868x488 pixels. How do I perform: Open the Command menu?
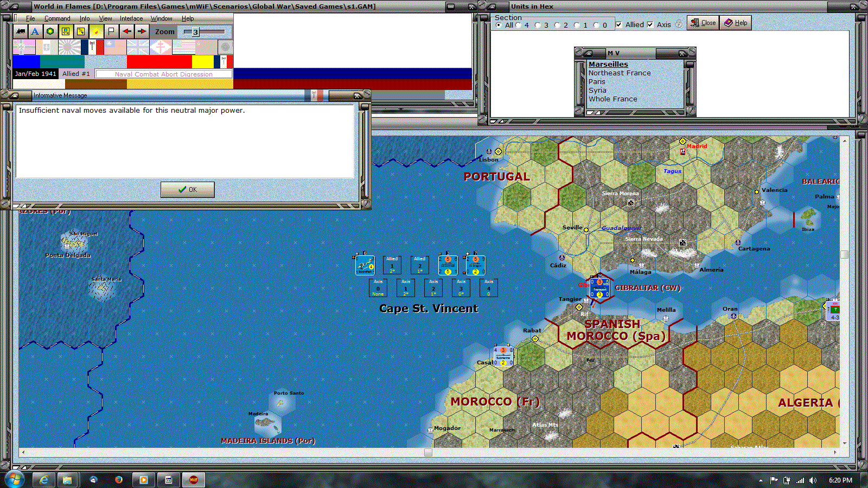pos(58,18)
